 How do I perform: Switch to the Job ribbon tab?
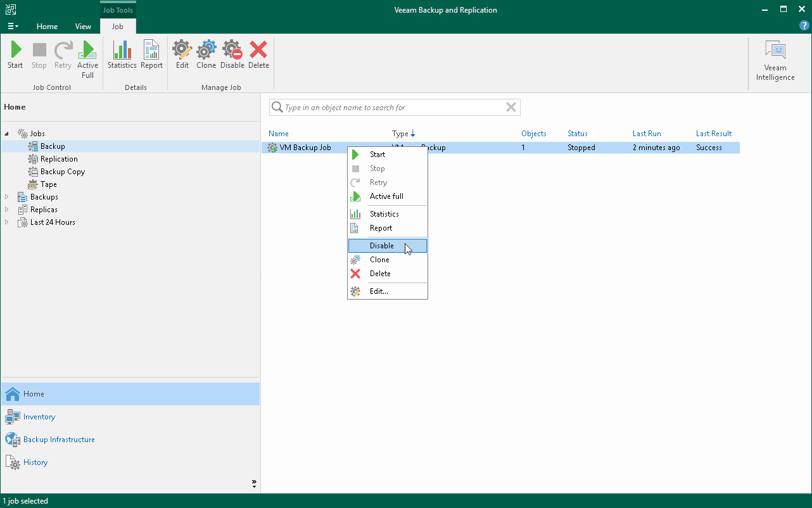point(118,27)
